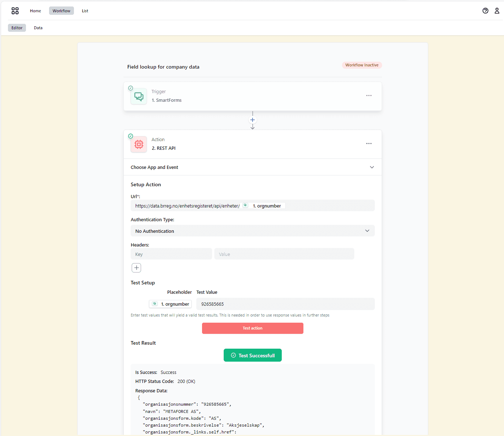The height and width of the screenshot is (436, 504).
Task: Select the orgnumber placeholder tag in the Url field
Action: [263, 205]
